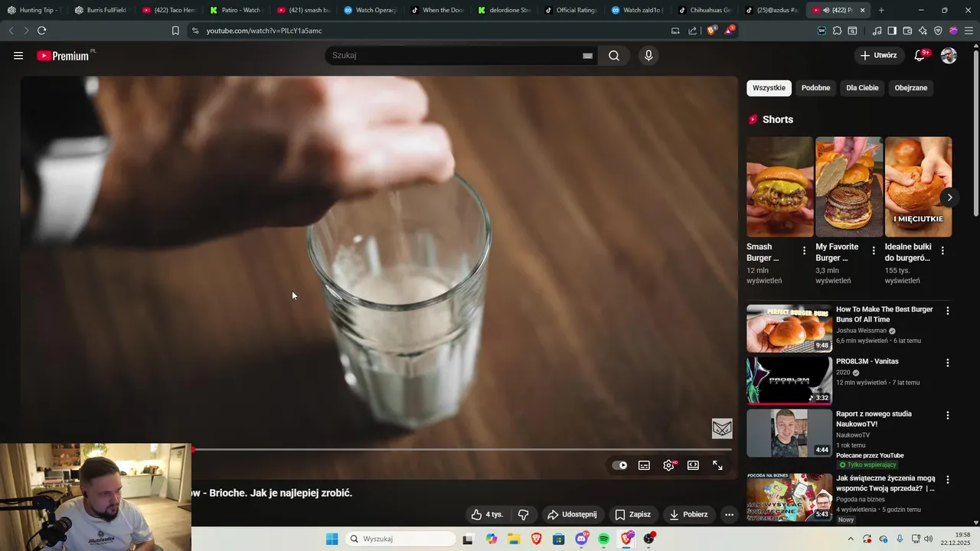Viewport: 980px width, 551px height.
Task: Enter fullscreen in the video player
Action: [717, 465]
